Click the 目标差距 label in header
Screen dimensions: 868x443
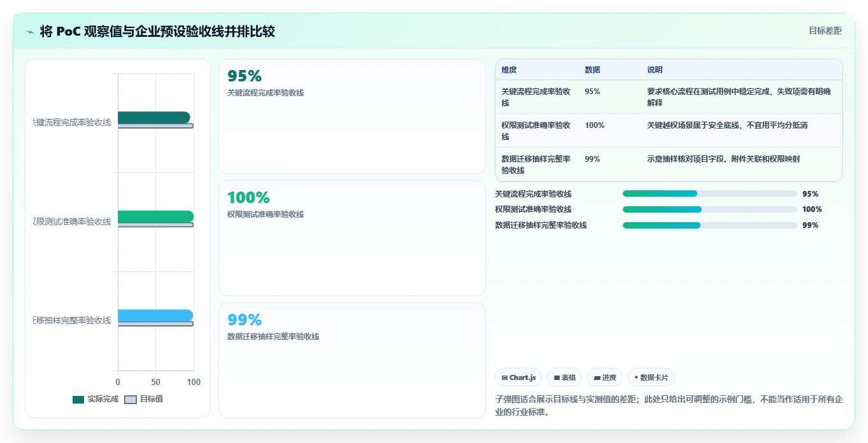(x=825, y=31)
